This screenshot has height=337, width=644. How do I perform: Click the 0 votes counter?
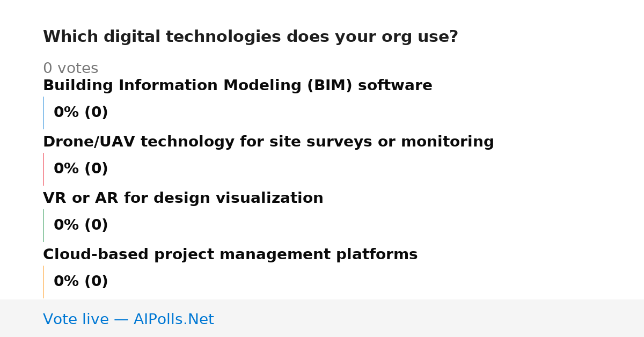pyautogui.click(x=70, y=69)
